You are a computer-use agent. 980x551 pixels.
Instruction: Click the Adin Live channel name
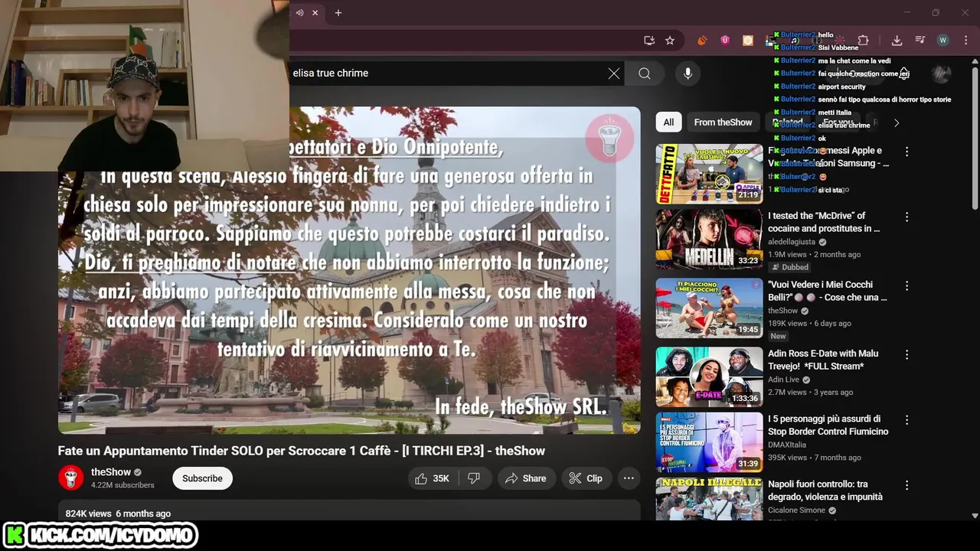tap(783, 380)
